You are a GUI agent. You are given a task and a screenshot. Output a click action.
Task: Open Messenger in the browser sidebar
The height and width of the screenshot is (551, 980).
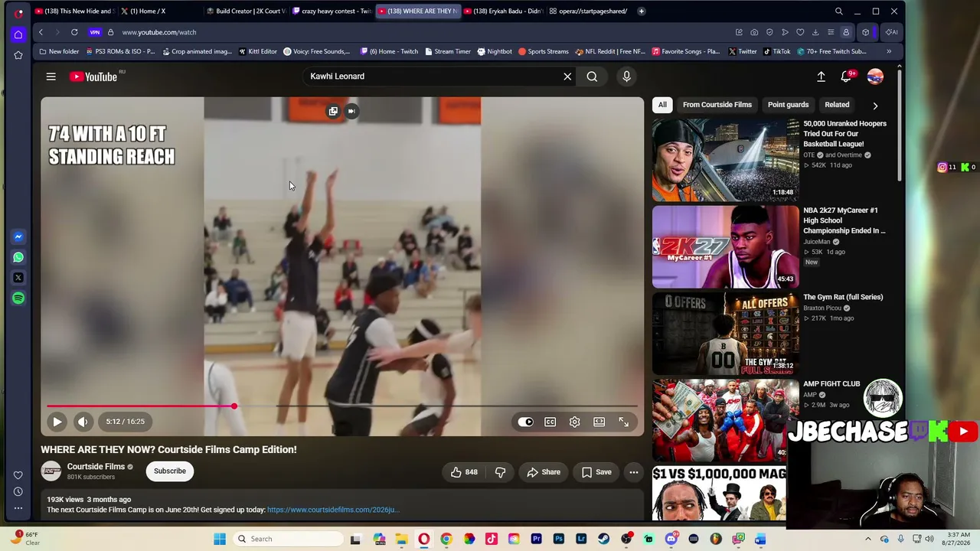pyautogui.click(x=18, y=237)
